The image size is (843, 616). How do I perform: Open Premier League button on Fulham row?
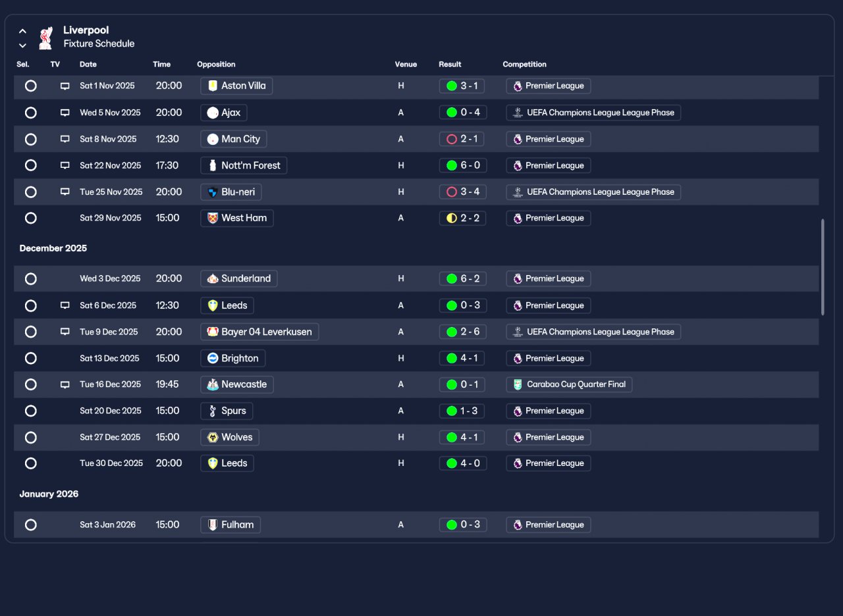tap(549, 525)
